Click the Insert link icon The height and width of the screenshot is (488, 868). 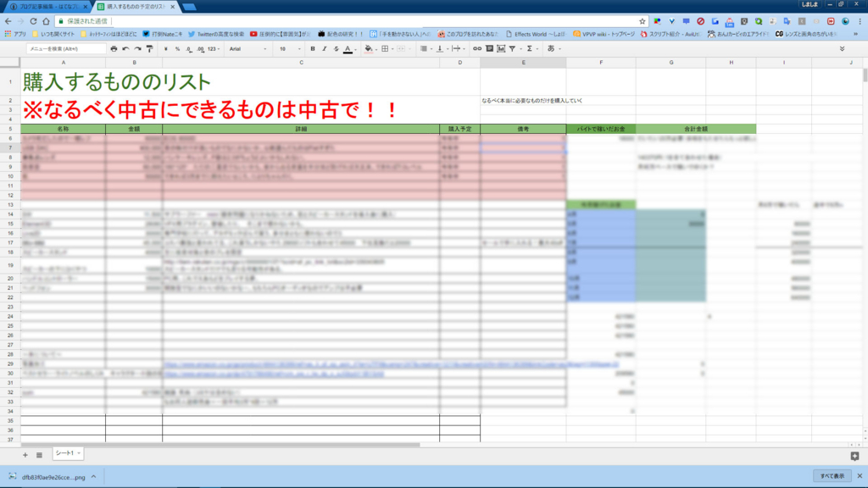point(477,50)
